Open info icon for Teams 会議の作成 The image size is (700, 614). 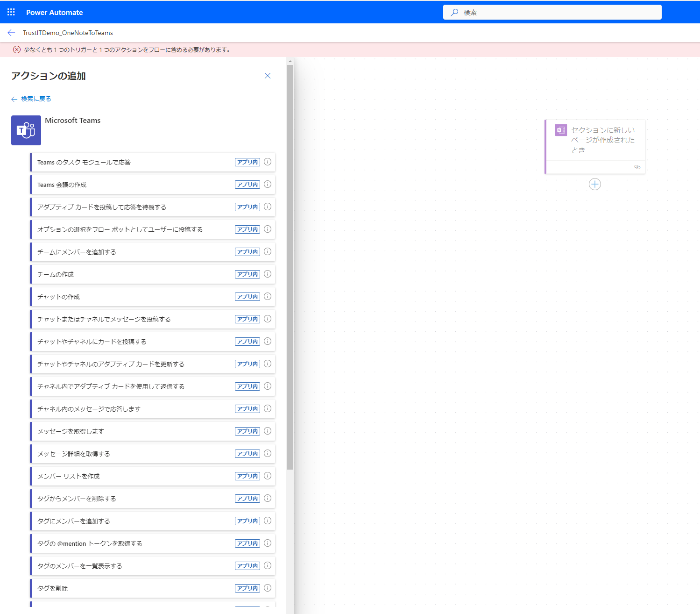pyautogui.click(x=268, y=185)
